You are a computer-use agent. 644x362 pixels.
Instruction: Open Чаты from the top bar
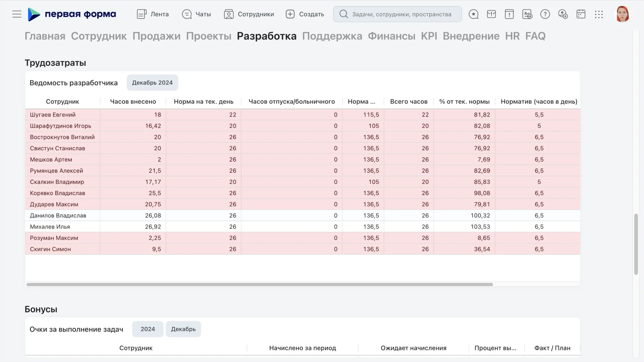tap(197, 14)
